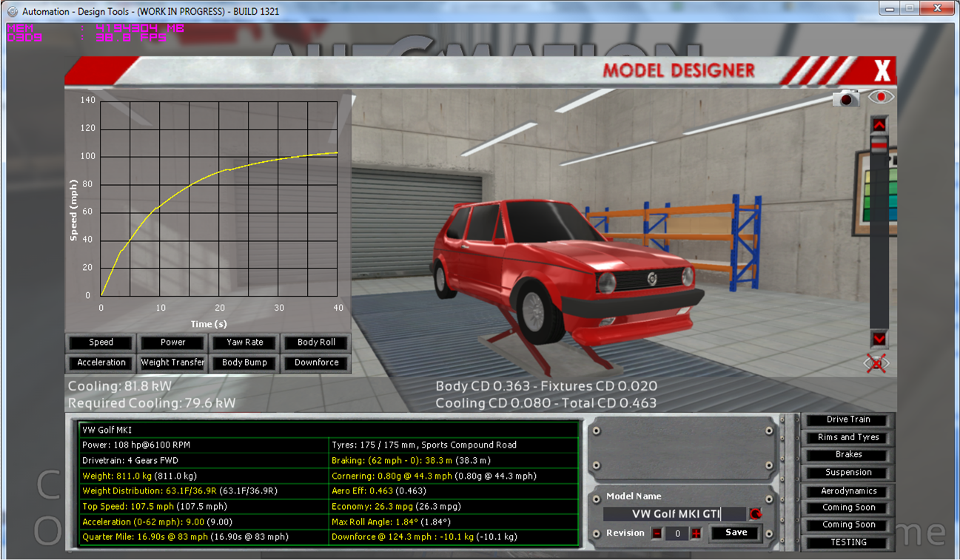Image resolution: width=960 pixels, height=560 pixels.
Task: Open the Drive Train section
Action: 848,419
